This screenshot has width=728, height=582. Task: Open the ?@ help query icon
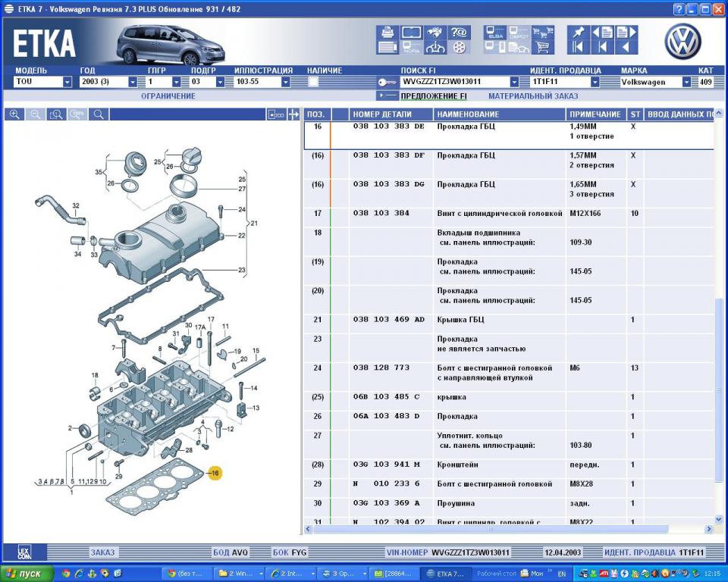pyautogui.click(x=459, y=32)
